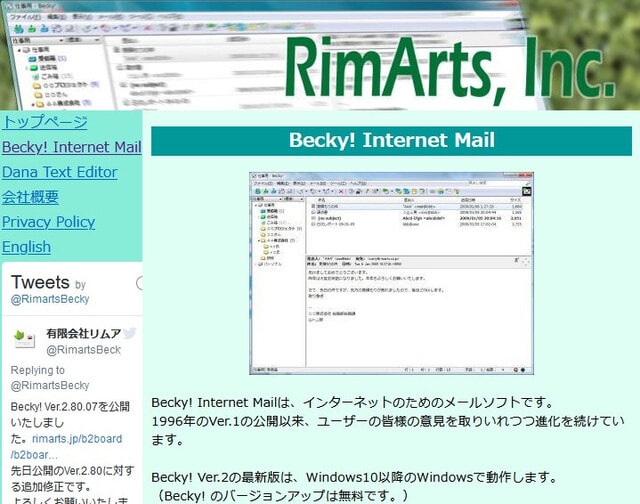Open Becky! Internet Mail sidebar link

[72, 147]
